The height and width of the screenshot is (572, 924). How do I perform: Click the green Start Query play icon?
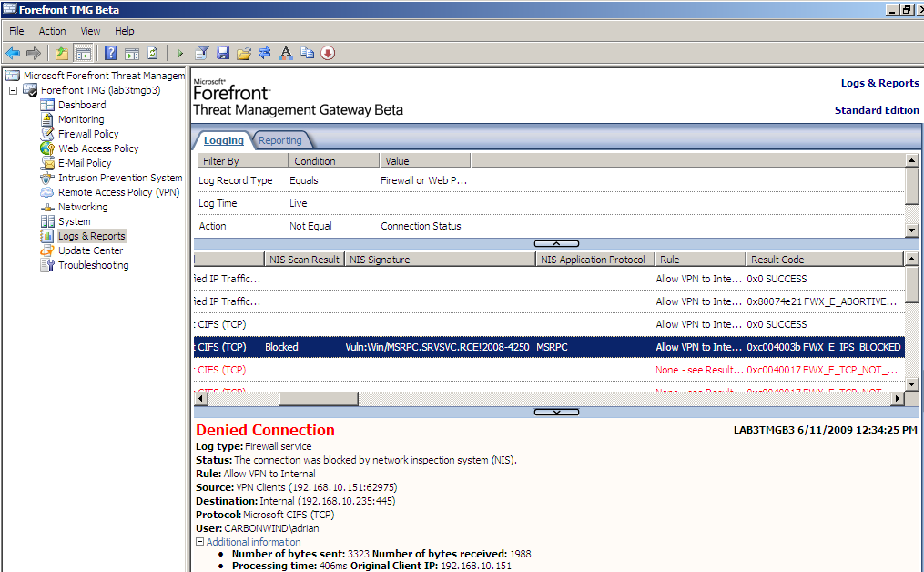(x=180, y=53)
